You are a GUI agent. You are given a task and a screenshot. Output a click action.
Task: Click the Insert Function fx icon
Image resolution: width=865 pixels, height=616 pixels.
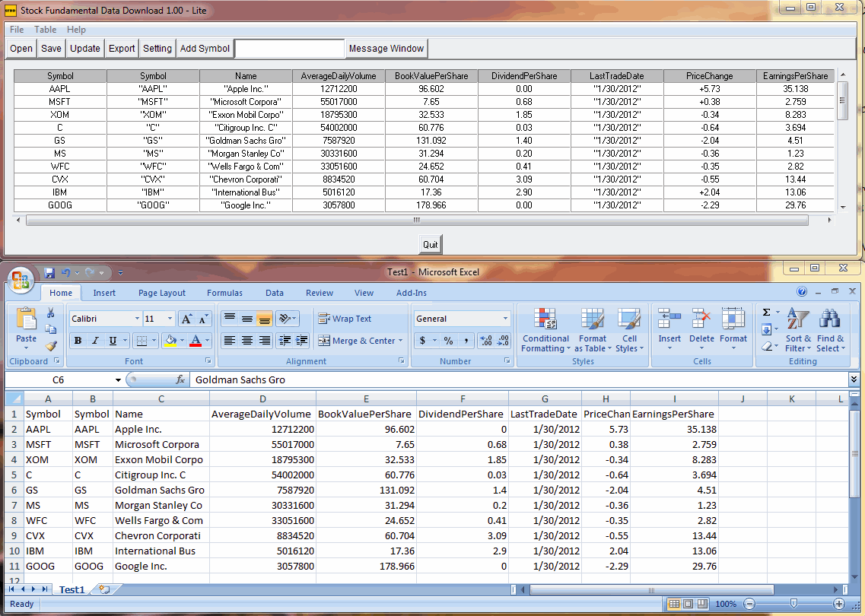pyautogui.click(x=180, y=380)
